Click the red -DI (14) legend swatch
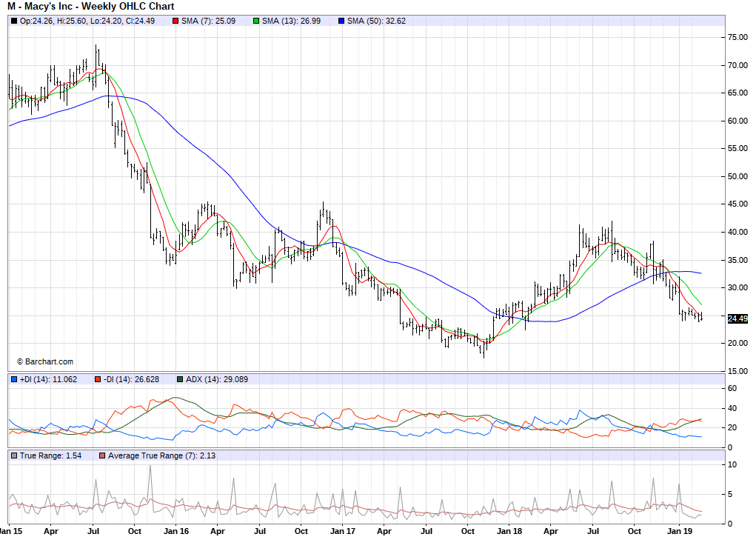This screenshot has width=756, height=554. click(x=98, y=379)
